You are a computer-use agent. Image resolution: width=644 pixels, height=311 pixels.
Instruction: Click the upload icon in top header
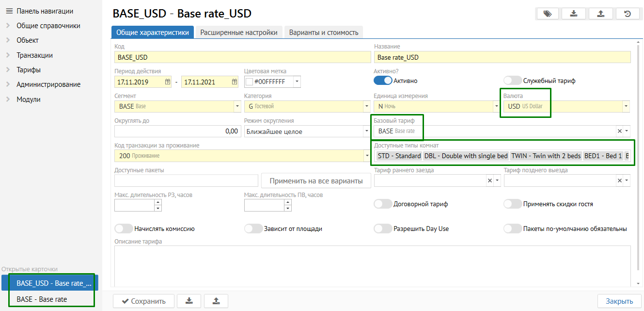tap(601, 14)
